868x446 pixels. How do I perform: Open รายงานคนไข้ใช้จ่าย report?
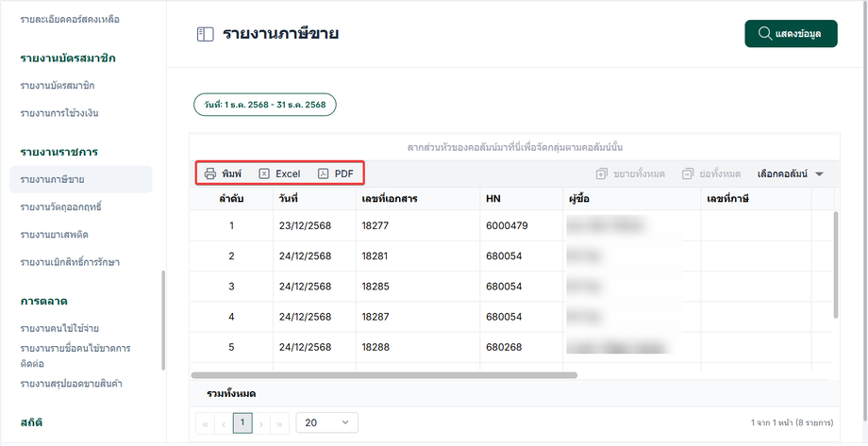pos(59,329)
